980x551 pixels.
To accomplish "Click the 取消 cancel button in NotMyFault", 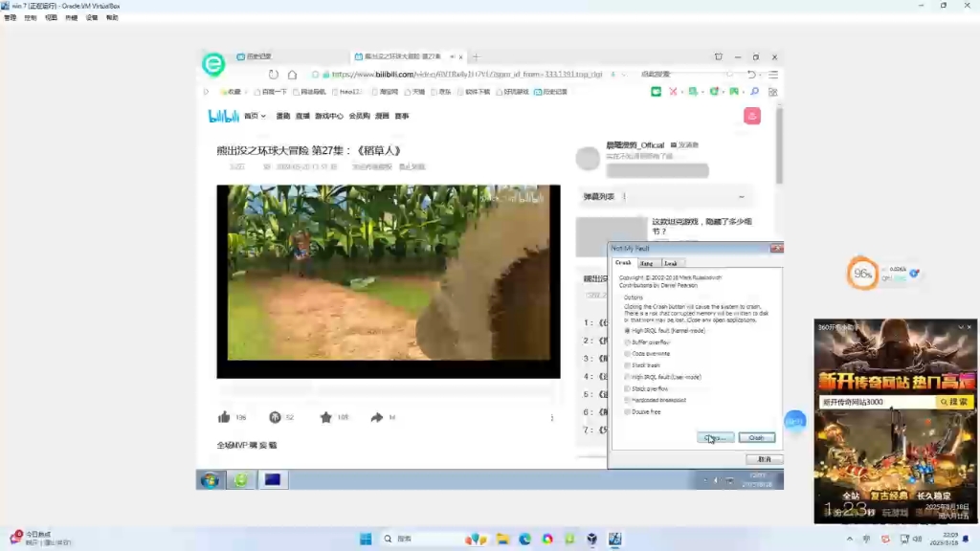I will (x=764, y=459).
